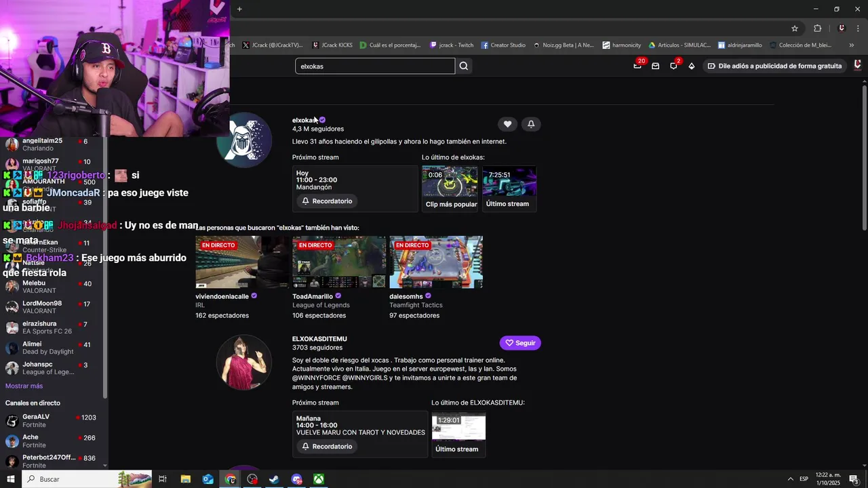Screen dimensions: 868x488
Task: Open dalesomhs channel link
Action: click(x=406, y=296)
